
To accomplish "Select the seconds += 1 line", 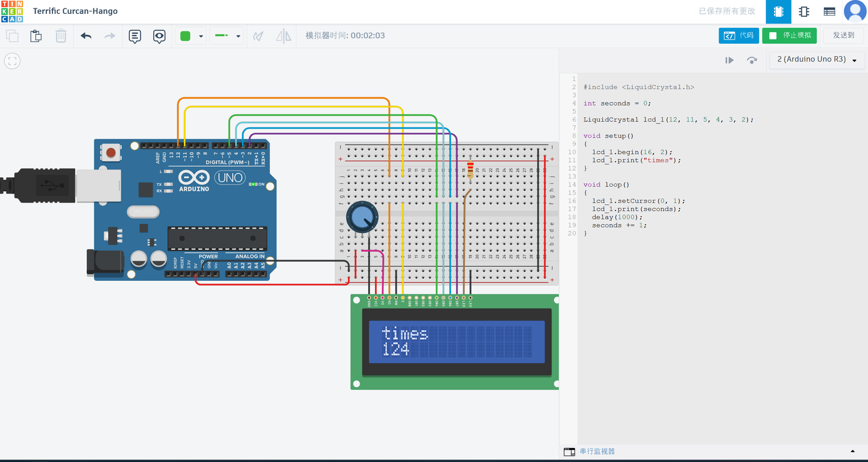I will tap(619, 226).
